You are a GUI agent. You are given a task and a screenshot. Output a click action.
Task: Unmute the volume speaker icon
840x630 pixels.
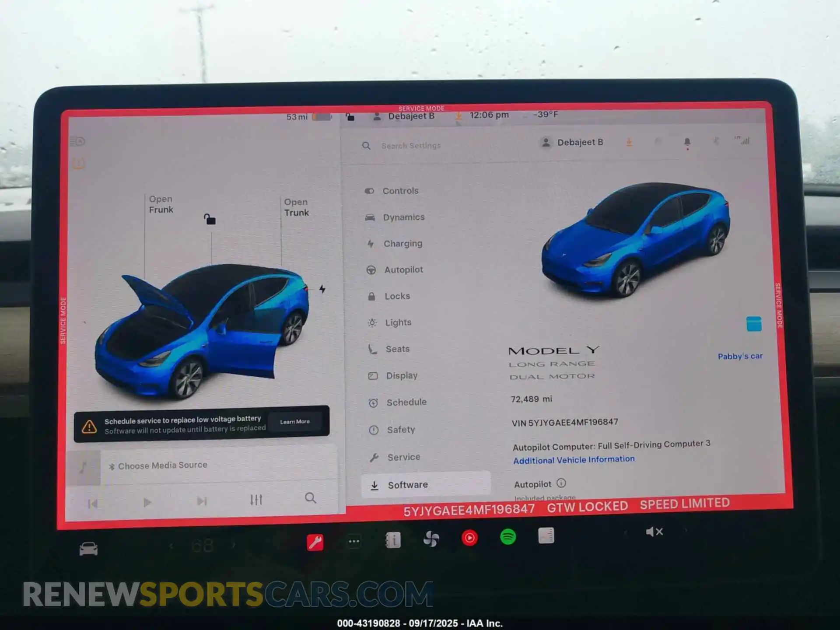pyautogui.click(x=654, y=532)
